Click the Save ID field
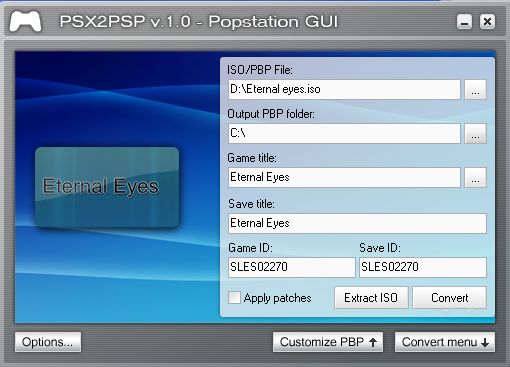510x367 pixels. tap(423, 267)
